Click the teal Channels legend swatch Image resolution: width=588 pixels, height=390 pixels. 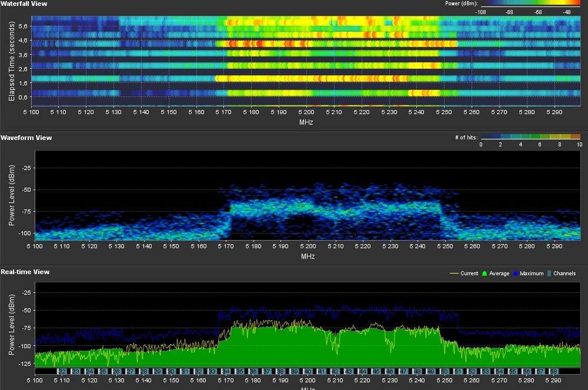[x=549, y=273]
